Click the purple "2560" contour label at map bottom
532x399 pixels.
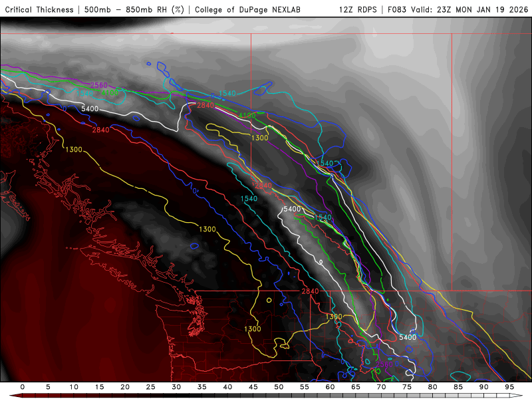(384, 364)
